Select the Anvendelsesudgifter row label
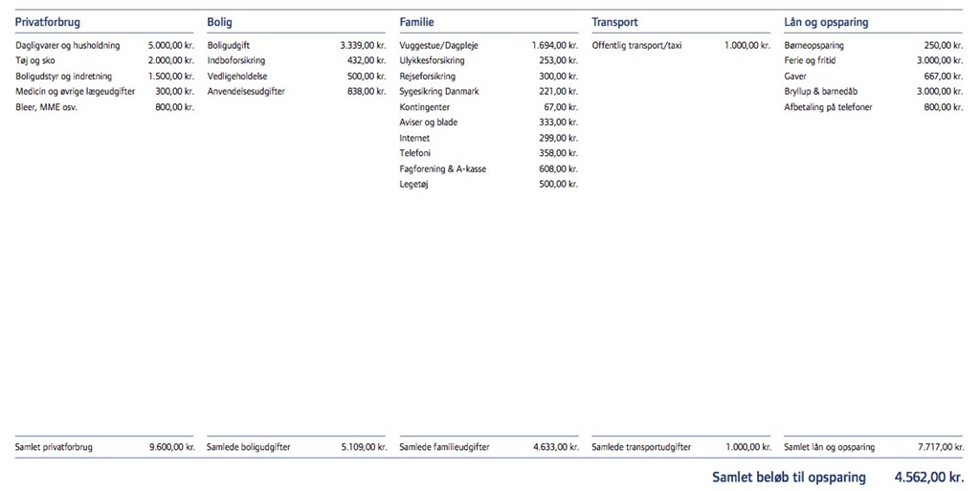980x491 pixels. pos(246,91)
